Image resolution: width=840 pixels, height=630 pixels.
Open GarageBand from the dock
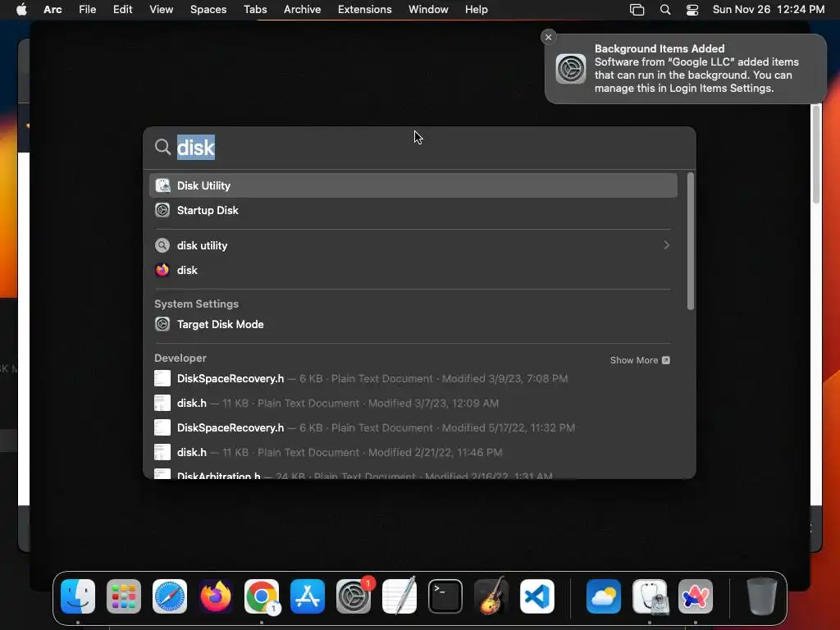(x=491, y=596)
